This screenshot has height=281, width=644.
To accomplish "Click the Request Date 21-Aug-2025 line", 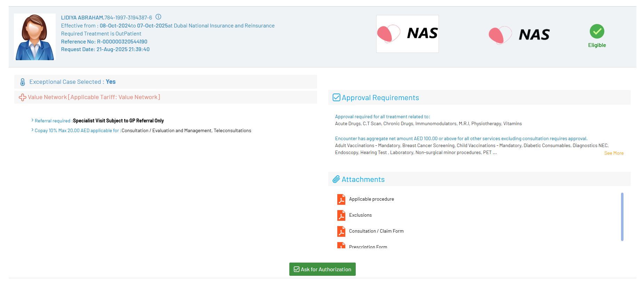I will pos(105,49).
